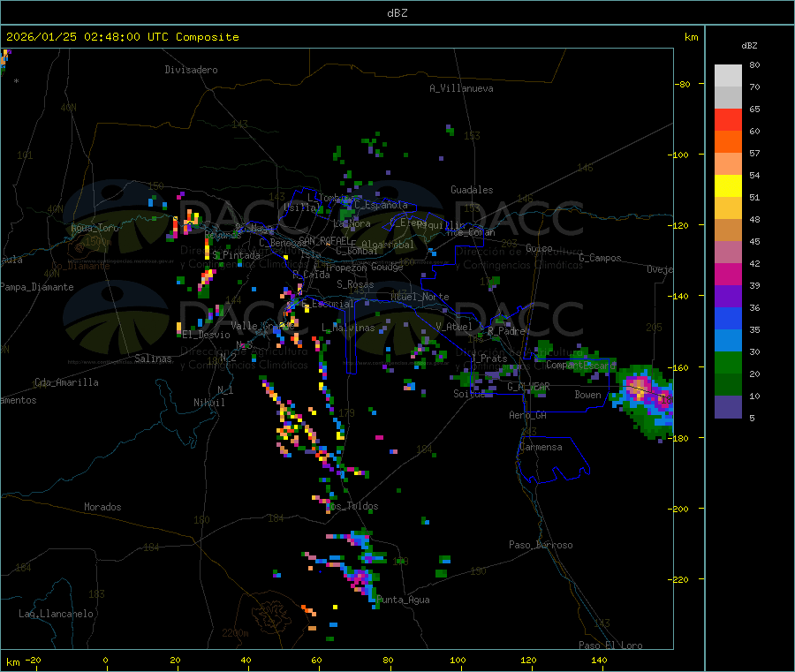This screenshot has width=795, height=672.
Task: Click the S_Rosas location label
Action: (355, 284)
